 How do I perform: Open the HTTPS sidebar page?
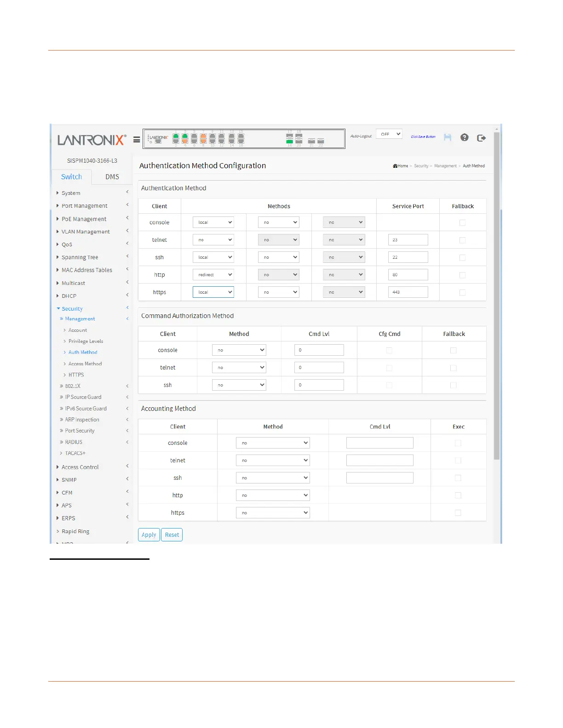tap(76, 375)
